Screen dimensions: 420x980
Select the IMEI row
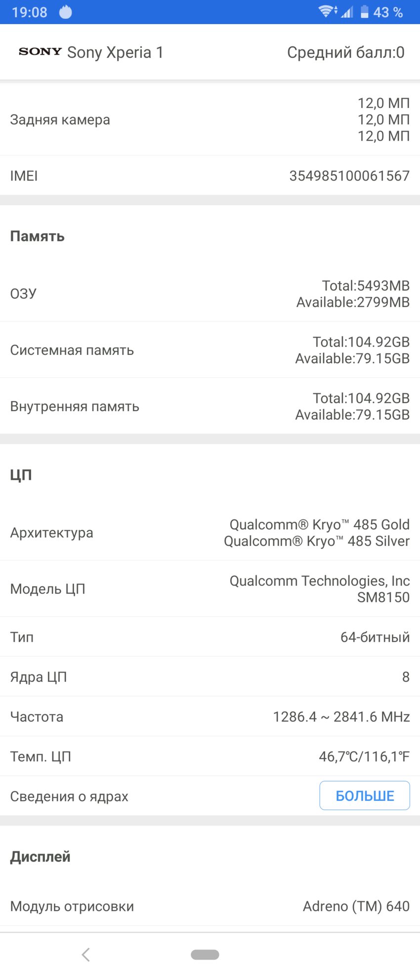click(210, 176)
